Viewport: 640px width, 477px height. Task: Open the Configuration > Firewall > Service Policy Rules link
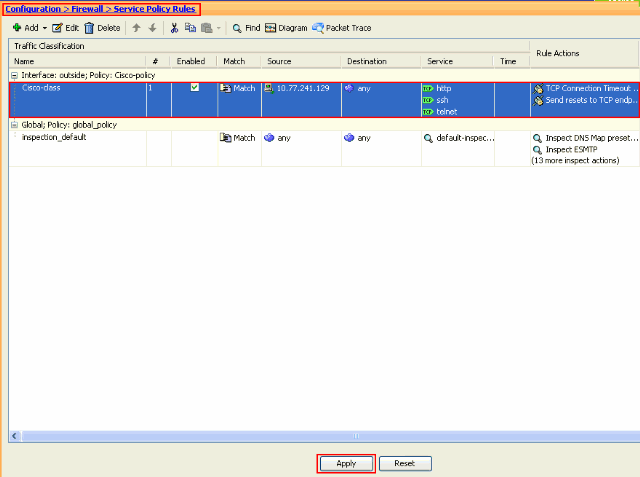pyautogui.click(x=100, y=9)
